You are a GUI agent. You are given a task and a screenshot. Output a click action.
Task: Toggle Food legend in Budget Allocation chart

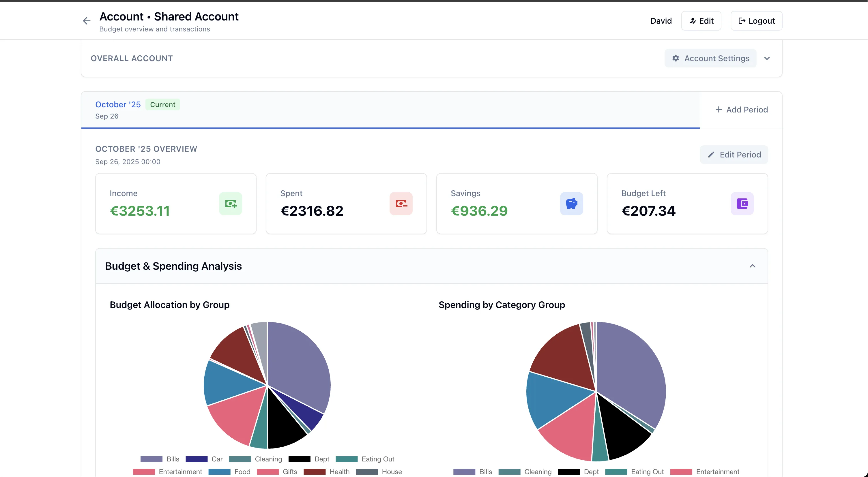[x=229, y=472]
